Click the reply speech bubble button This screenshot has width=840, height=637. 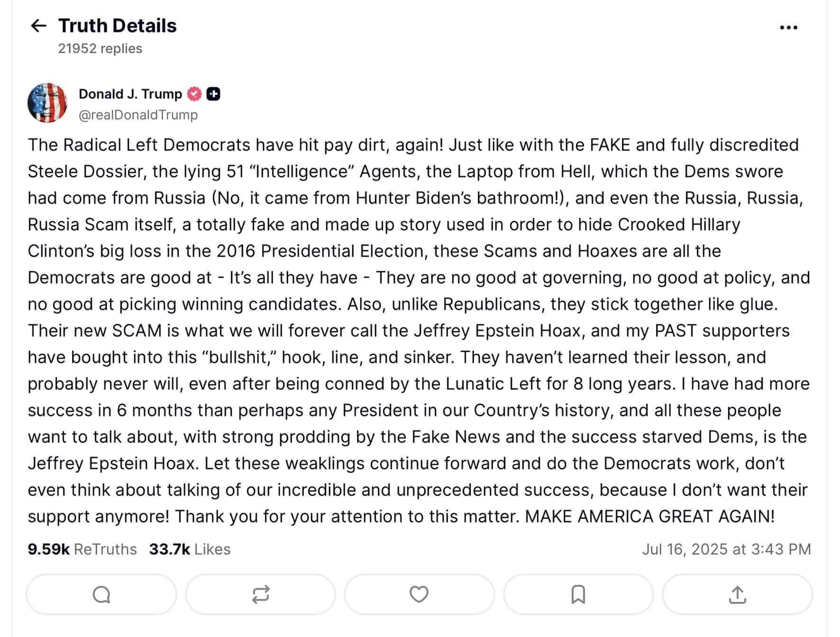tap(101, 594)
